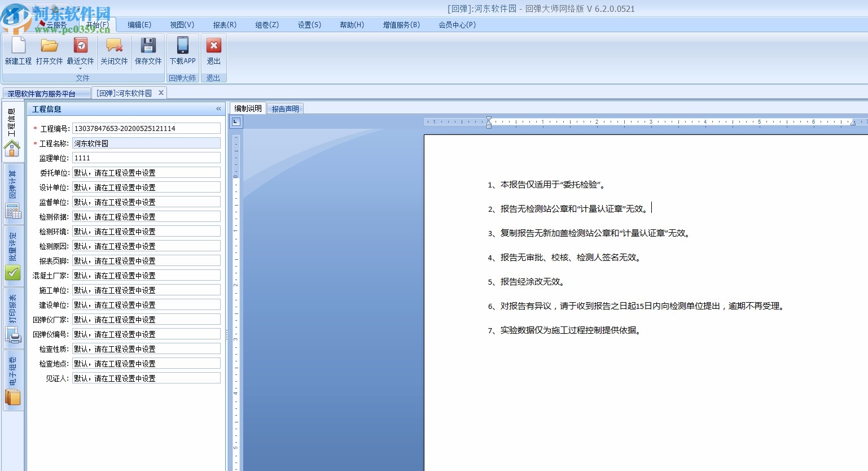Focus the 监理单位 field
This screenshot has width=868, height=471.
tap(146, 158)
